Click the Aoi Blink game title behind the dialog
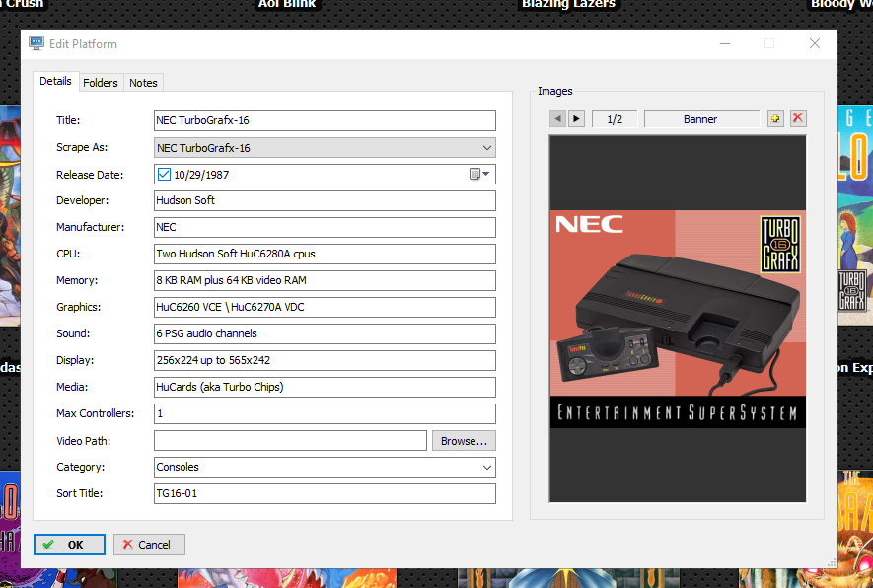This screenshot has height=588, width=873. [287, 4]
